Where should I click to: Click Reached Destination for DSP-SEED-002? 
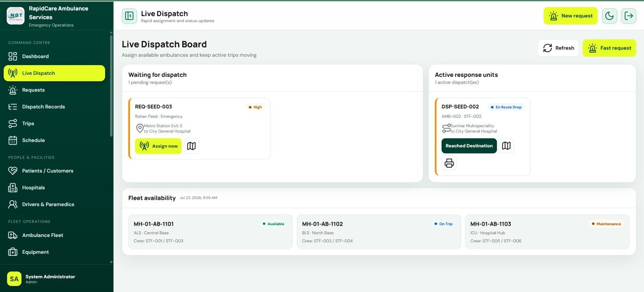[469, 146]
